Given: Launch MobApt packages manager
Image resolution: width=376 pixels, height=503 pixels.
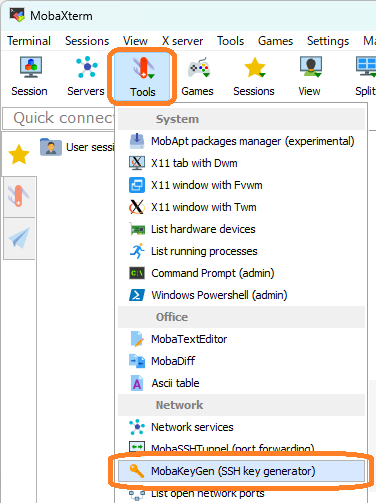Looking at the screenshot, I should (241, 141).
